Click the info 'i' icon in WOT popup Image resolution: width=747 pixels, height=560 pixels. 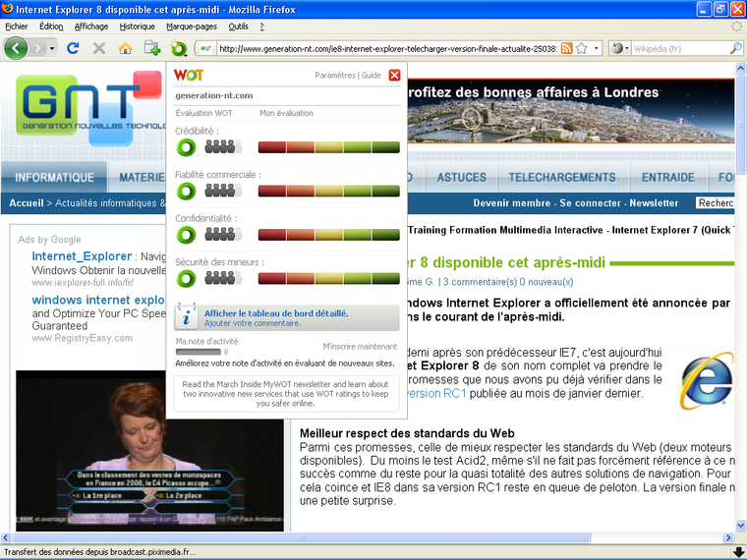coord(187,316)
